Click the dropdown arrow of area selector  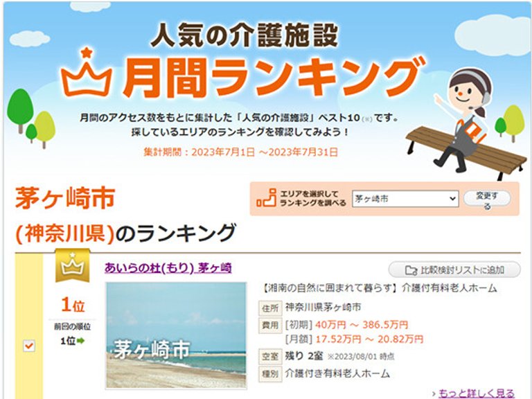452,199
